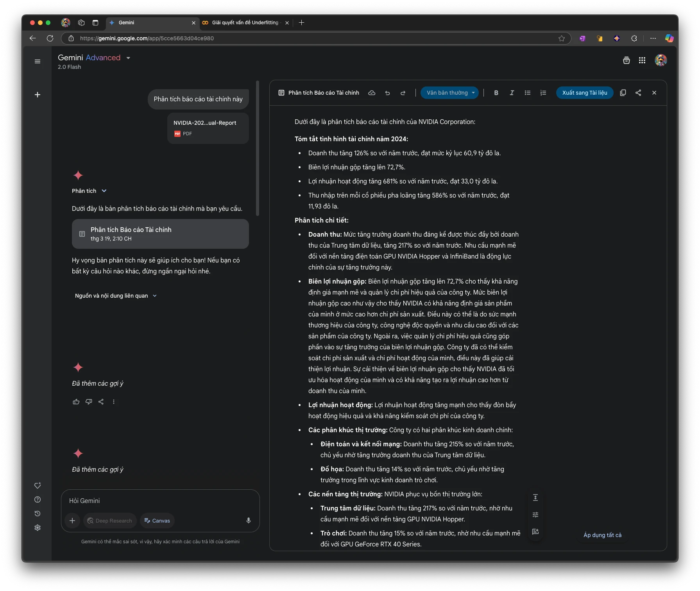Click change tone sliders icon in canvas
This screenshot has width=700, height=591.
point(535,515)
